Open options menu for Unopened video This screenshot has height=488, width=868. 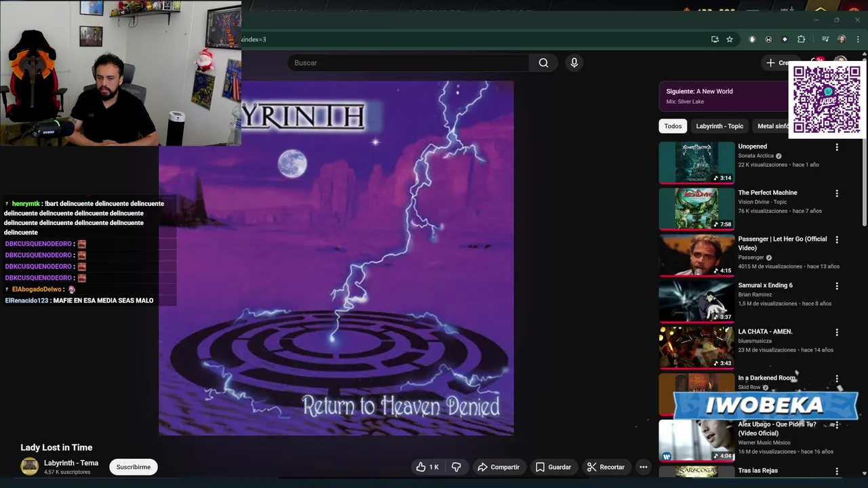[x=837, y=147]
